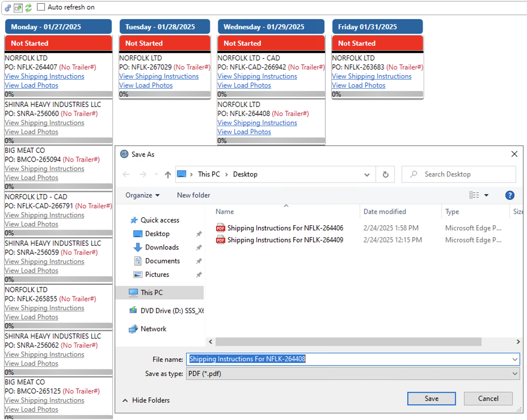Open View Load Photos for PO NFLK-263683
Screen dimensions: 527x420
tap(359, 85)
